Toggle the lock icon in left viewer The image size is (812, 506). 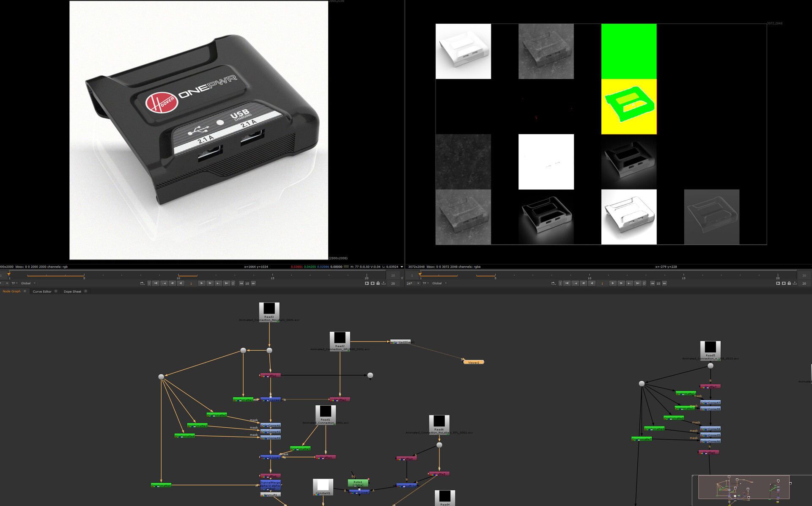point(378,283)
